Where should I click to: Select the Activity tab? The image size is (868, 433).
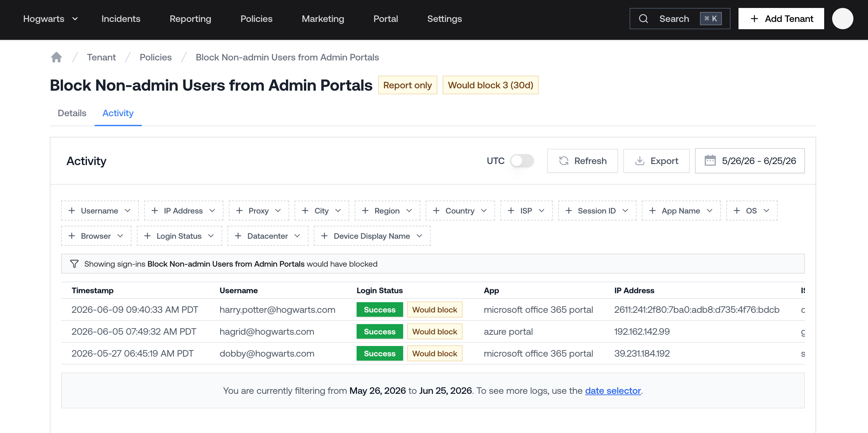coord(118,113)
